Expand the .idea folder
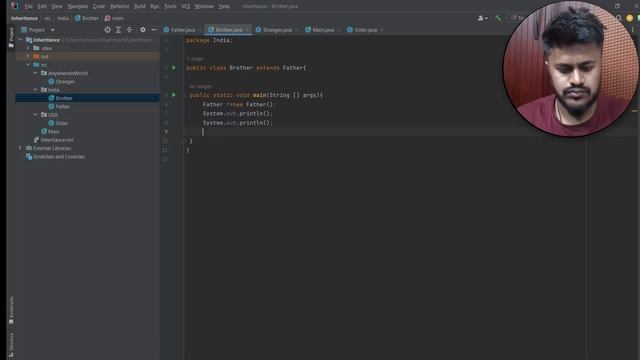The width and height of the screenshot is (640, 360). 28,48
